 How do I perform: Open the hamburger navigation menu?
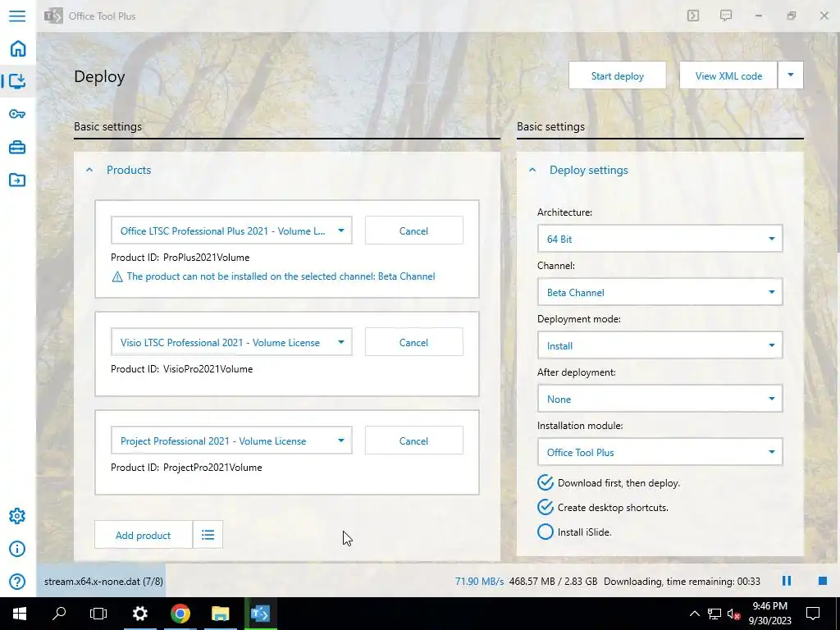tap(17, 16)
